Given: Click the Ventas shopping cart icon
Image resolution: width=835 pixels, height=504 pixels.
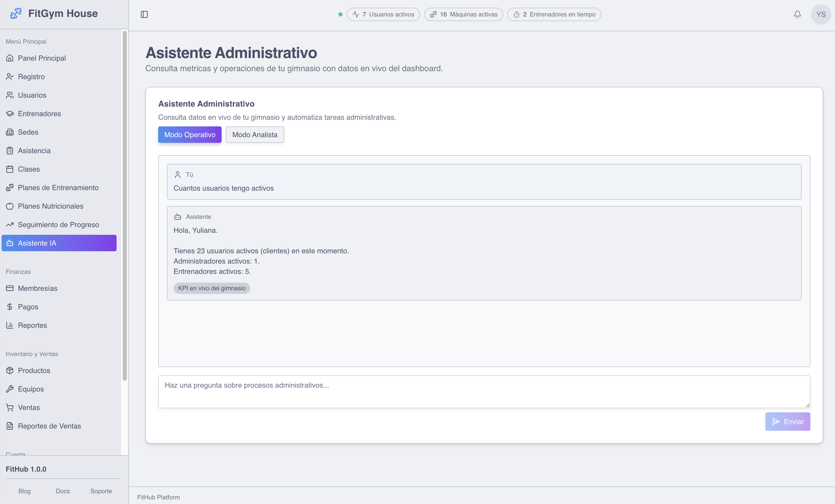Looking at the screenshot, I should click(10, 407).
